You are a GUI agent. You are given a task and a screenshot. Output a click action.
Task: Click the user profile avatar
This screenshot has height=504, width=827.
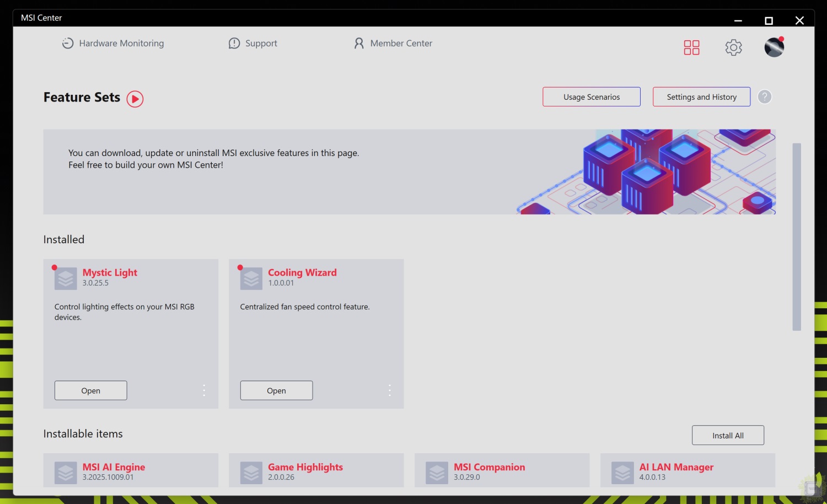(x=774, y=47)
